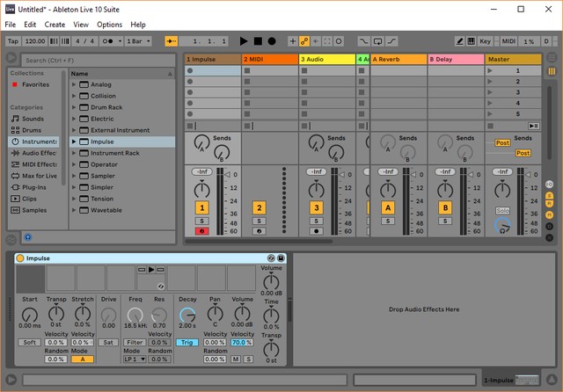
Task: Expand the Wavetable instrument folder
Action: click(x=74, y=210)
